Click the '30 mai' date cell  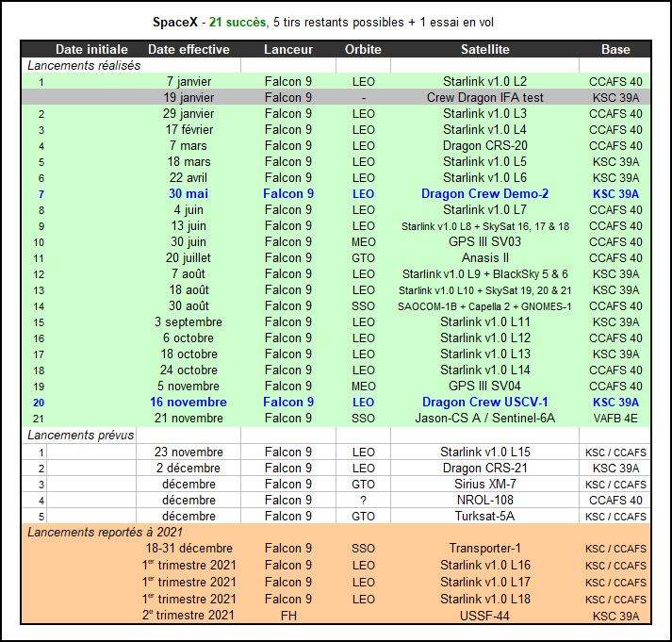[188, 193]
